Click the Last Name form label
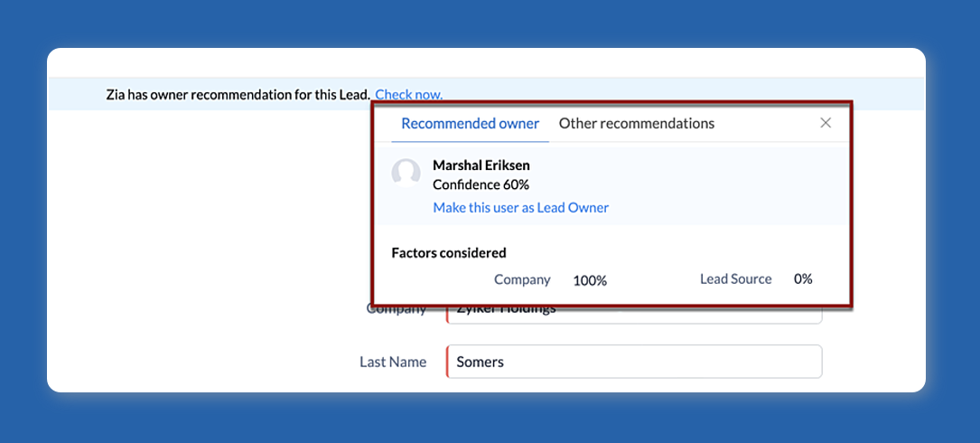Viewport: 980px width, 443px height. click(x=392, y=362)
